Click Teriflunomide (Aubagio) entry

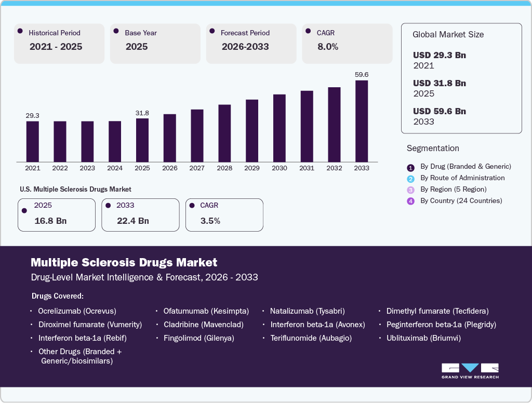click(311, 338)
